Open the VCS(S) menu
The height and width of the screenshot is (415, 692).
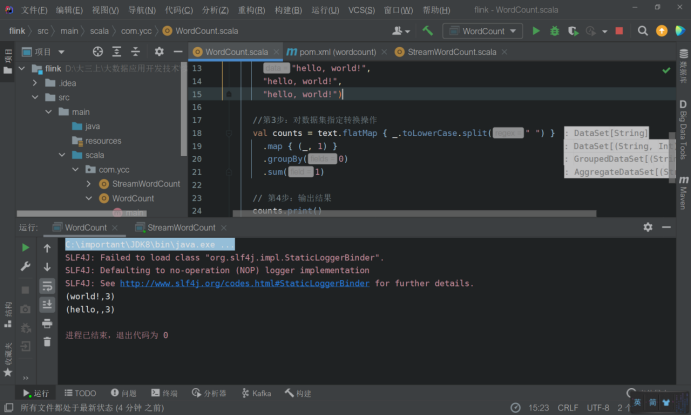[x=361, y=10]
